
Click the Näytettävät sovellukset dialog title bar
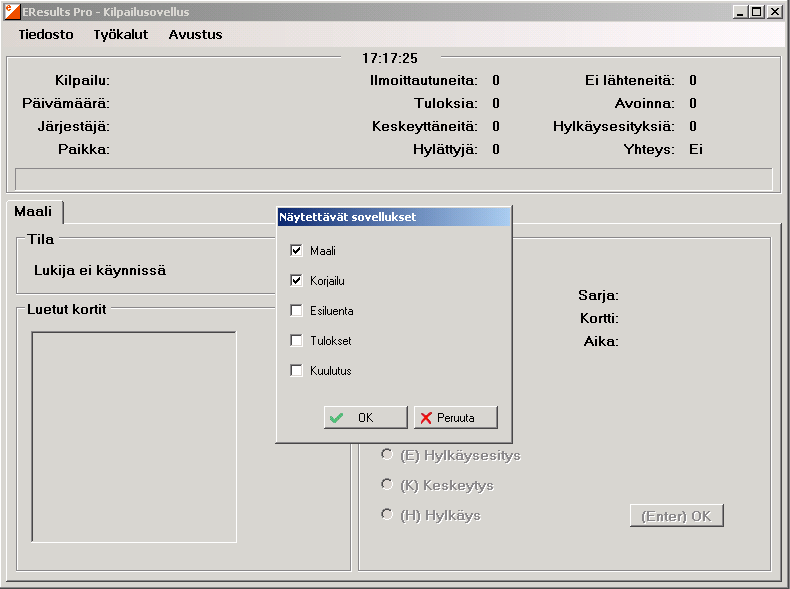point(394,217)
